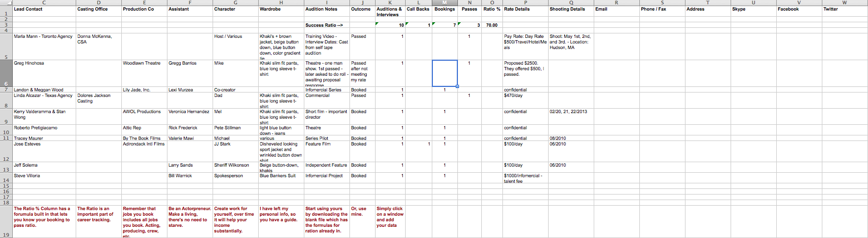
Task: Click the "Jose Esteves" cell
Action: tap(44, 152)
